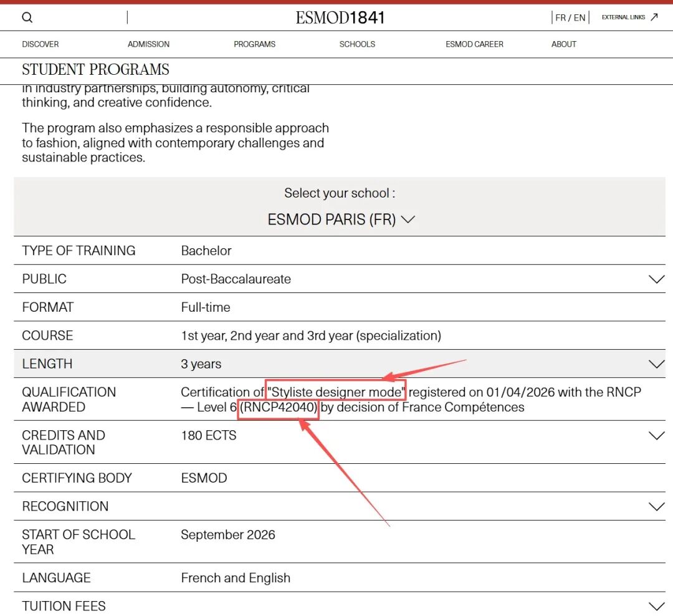Click the QUALIFICATION AWARDED label
This screenshot has height=616, width=673.
click(x=69, y=400)
